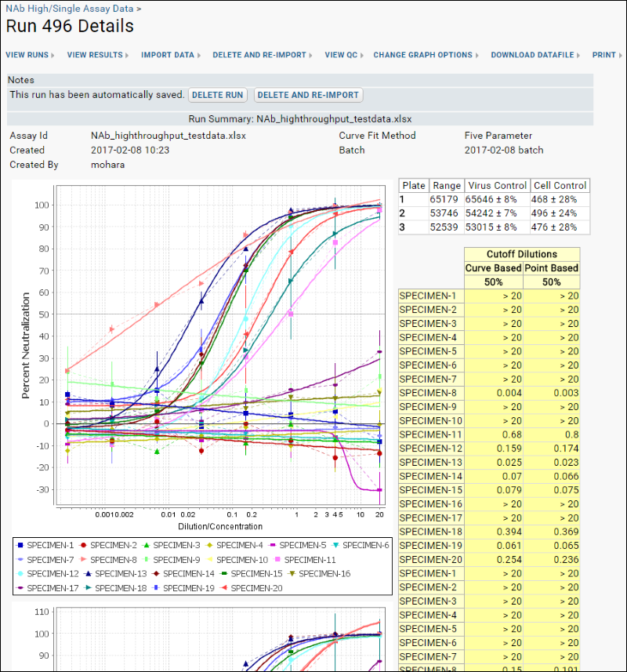Expand arrow beside PRINT
627x672 pixels.
click(620, 56)
